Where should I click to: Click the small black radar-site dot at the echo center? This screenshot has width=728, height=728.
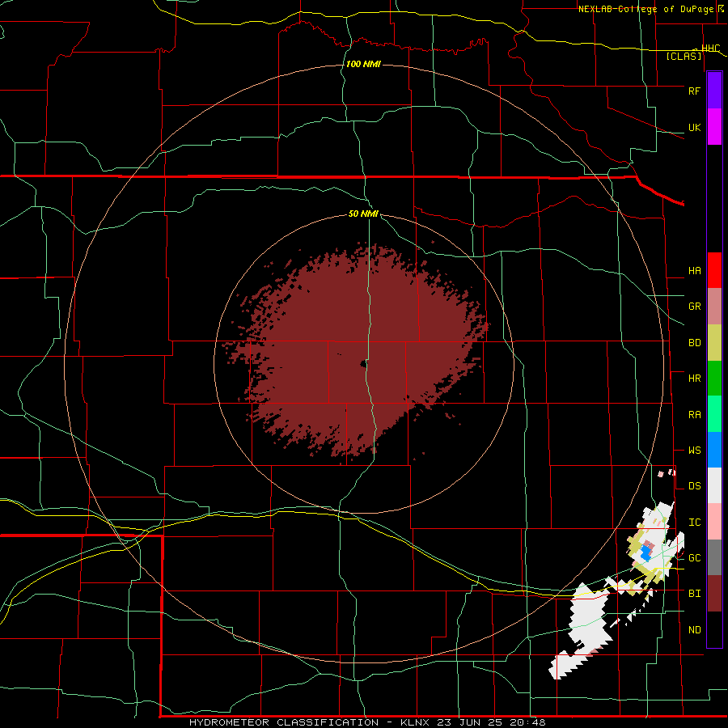(x=363, y=364)
